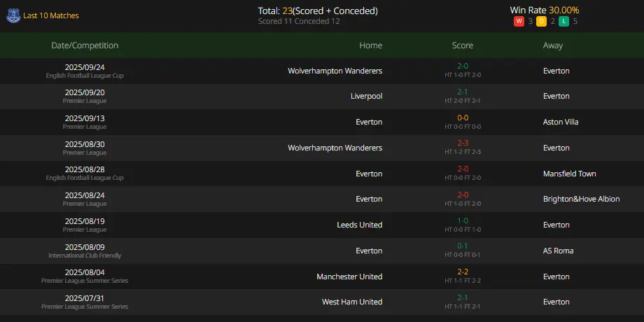Open Aston Villa team link

(561, 122)
